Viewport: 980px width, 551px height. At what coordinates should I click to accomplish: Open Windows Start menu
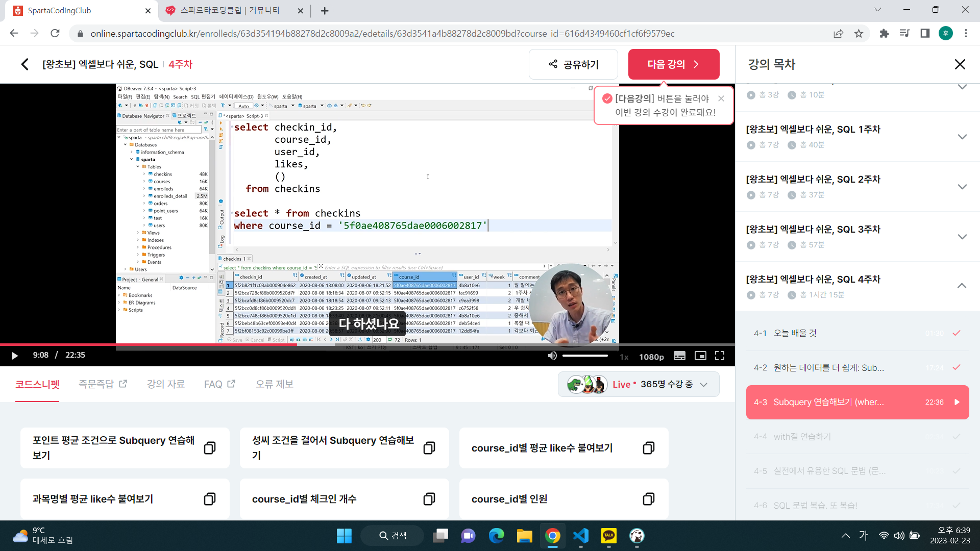(x=344, y=536)
